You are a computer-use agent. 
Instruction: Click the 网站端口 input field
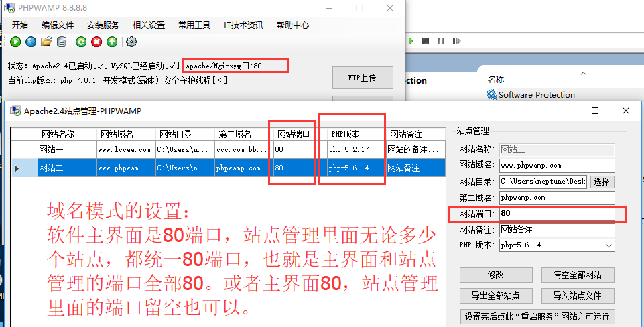coord(557,214)
